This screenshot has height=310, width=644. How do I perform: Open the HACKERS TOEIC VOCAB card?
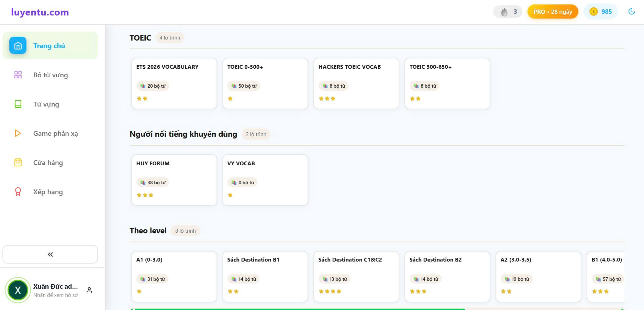coord(356,83)
